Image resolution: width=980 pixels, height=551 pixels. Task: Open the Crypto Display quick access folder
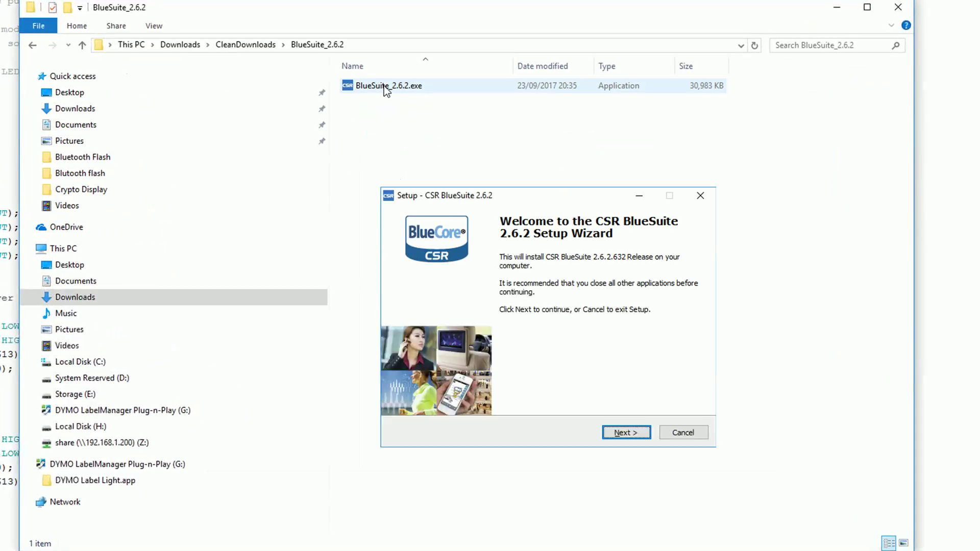click(x=81, y=189)
